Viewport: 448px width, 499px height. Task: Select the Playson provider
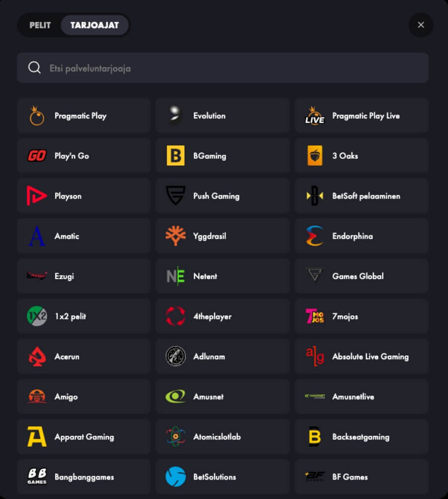tap(84, 196)
